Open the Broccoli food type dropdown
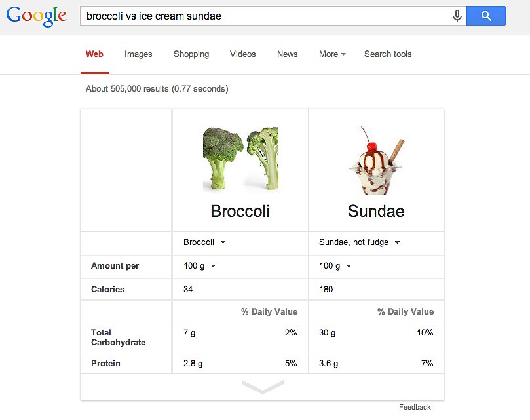Screen dimensions: 530x420 pyautogui.click(x=204, y=242)
